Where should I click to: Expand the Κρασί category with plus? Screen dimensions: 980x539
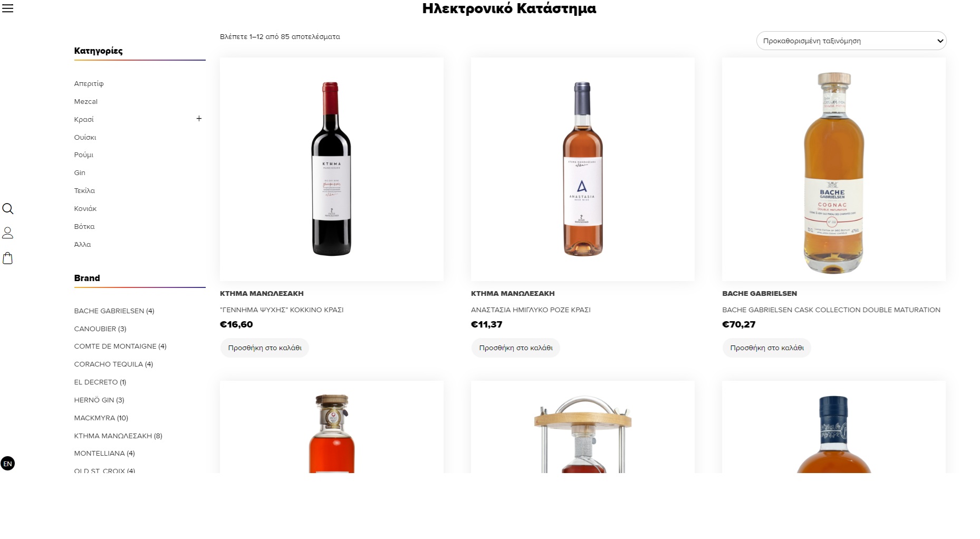pos(199,119)
